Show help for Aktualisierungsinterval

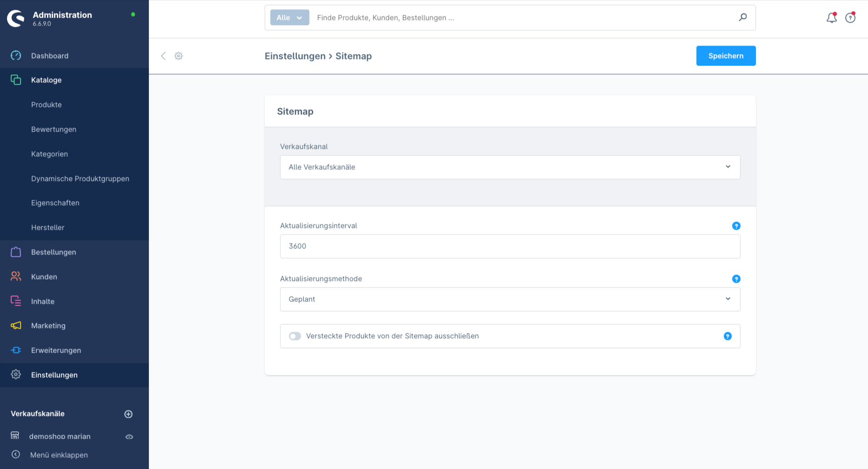(736, 226)
